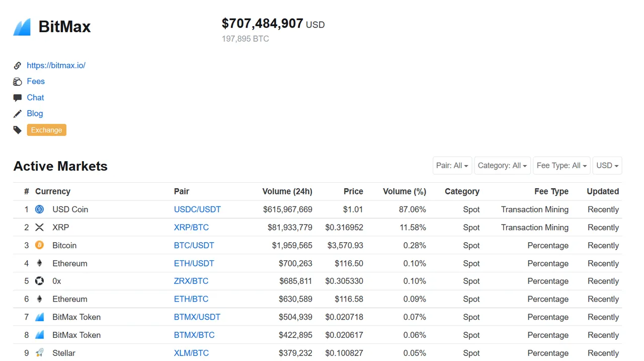Screen dimensions: 644x361
Task: Click the Fee Type column header
Action: [551, 191]
